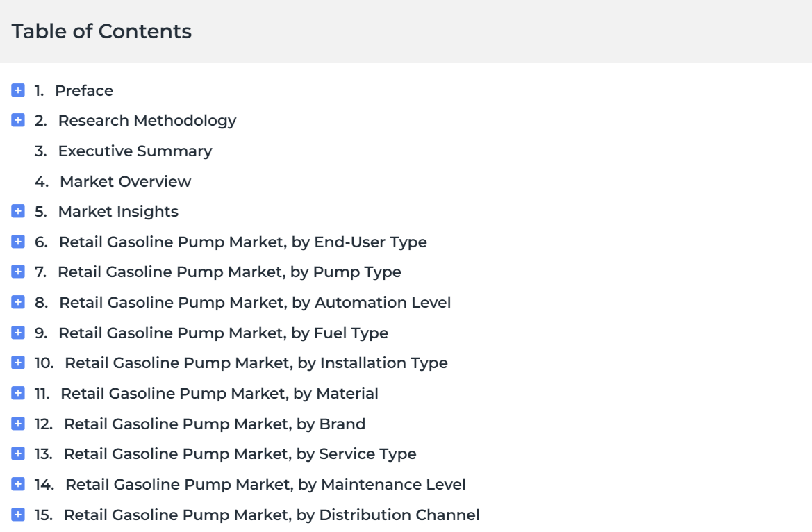
Task: Expand Distribution Channel chapter plus icon
Action: pyautogui.click(x=18, y=515)
